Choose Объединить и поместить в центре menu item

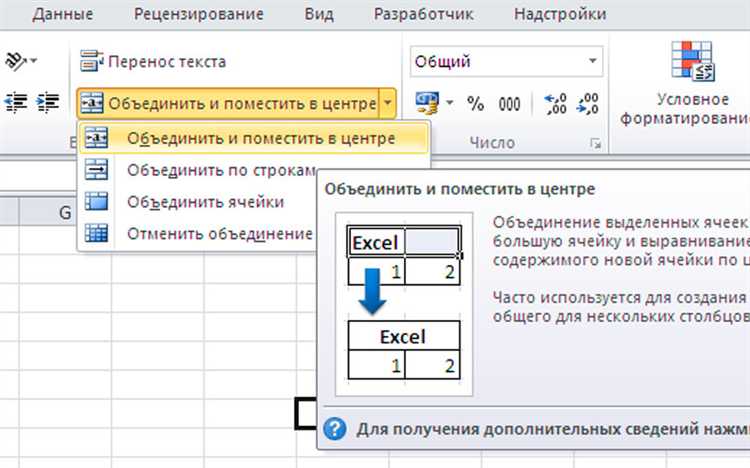click(254, 138)
